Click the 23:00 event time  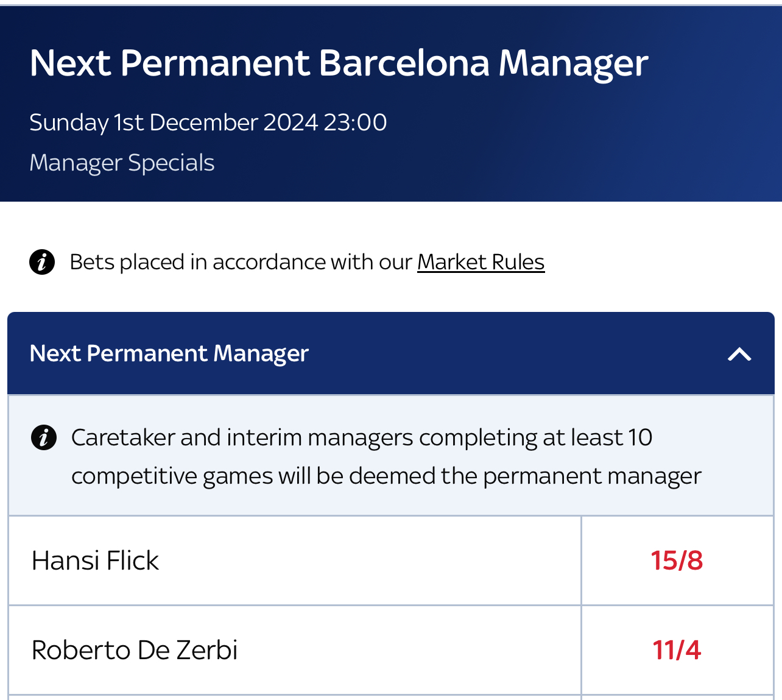pyautogui.click(x=355, y=122)
